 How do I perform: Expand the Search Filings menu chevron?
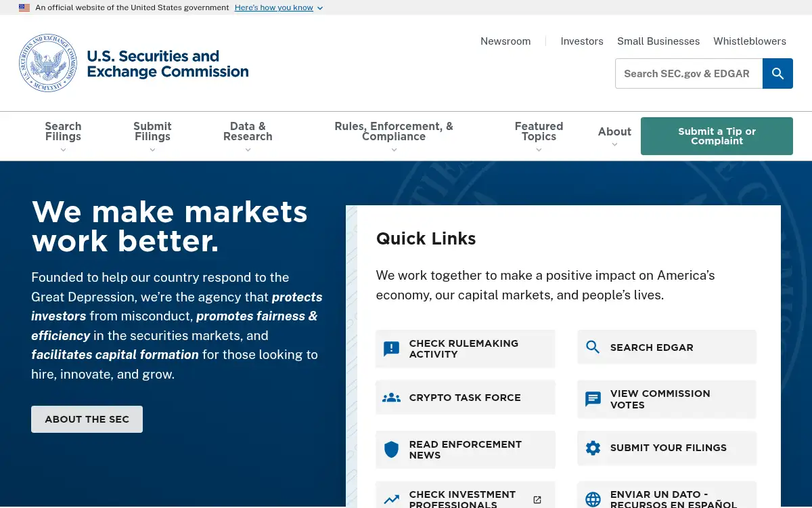pos(63,150)
